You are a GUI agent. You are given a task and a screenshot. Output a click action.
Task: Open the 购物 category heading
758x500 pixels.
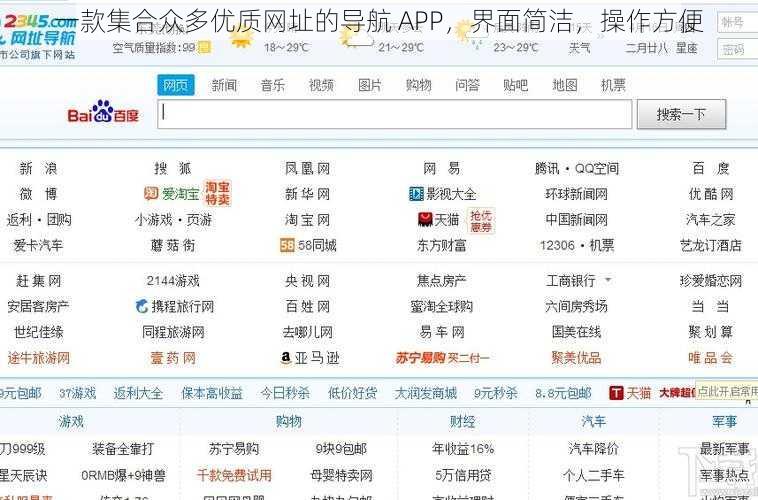289,422
